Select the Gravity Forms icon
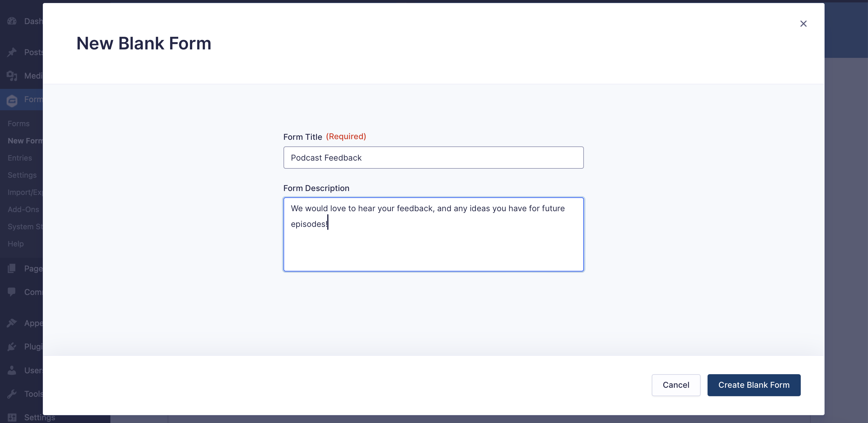868x423 pixels. click(x=12, y=100)
